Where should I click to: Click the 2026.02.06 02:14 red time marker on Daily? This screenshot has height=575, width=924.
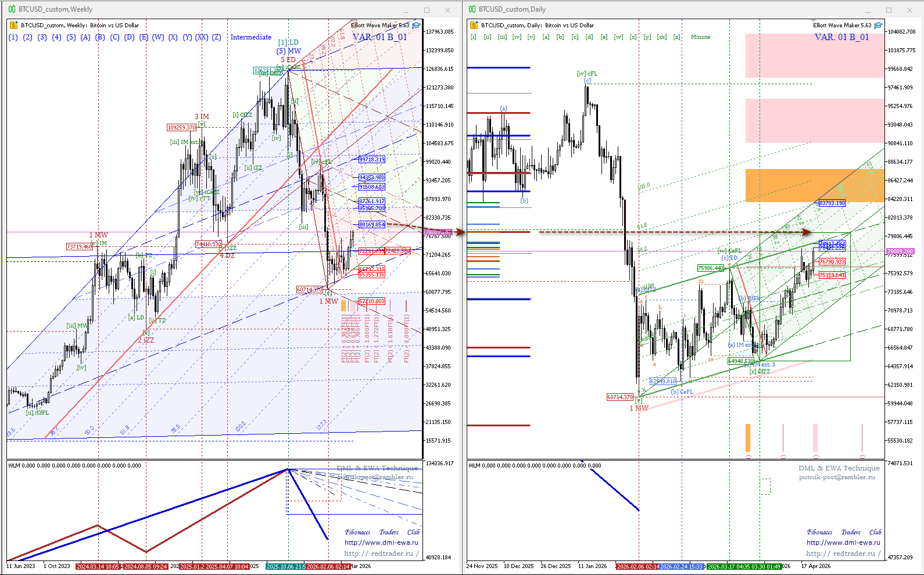click(638, 566)
